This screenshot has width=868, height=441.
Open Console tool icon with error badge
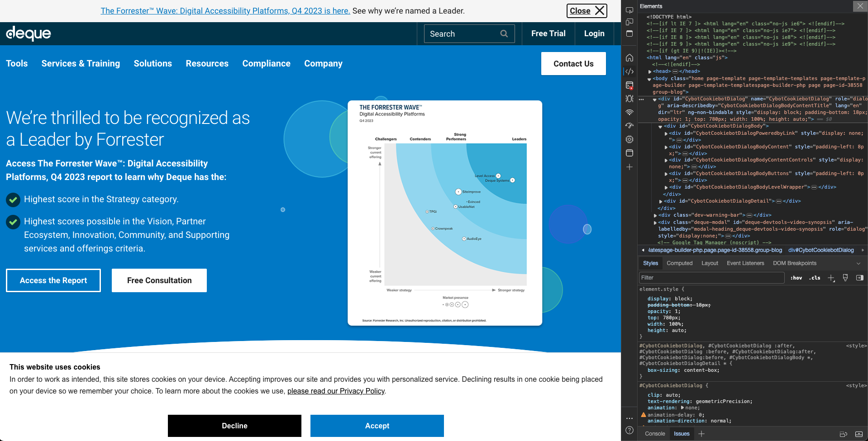629,85
